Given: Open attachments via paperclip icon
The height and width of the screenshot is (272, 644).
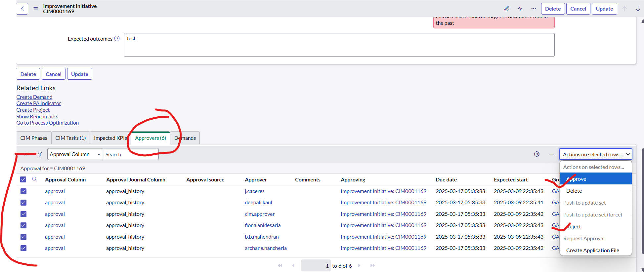Looking at the screenshot, I should click(x=506, y=9).
